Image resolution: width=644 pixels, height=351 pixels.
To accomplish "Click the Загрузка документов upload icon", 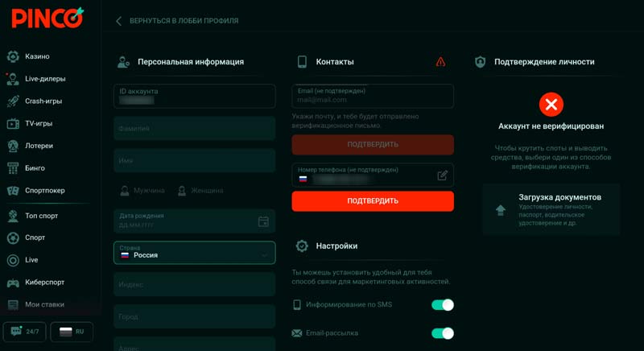I will [501, 210].
